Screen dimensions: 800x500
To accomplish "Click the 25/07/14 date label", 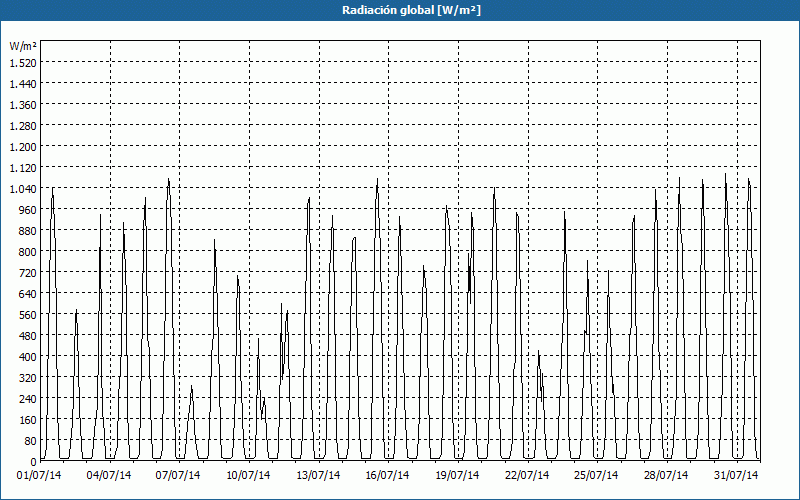I will pos(596,475).
